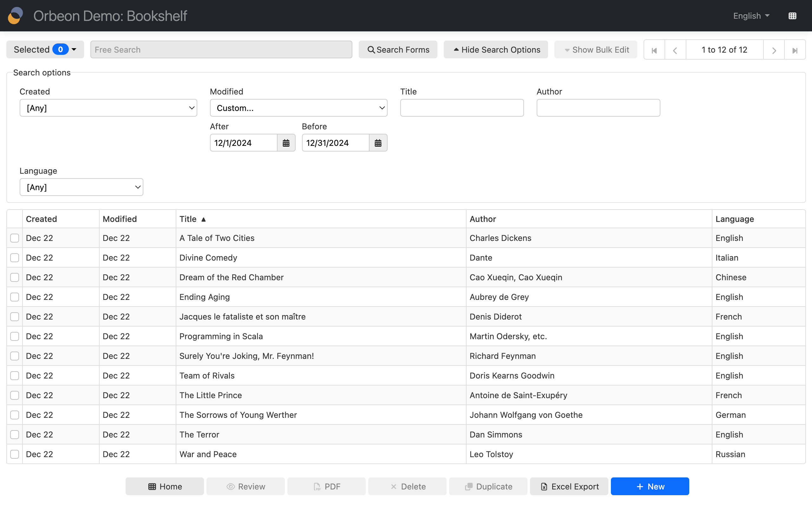Check the A Tale of Two Cities row
The image size is (812, 505).
tap(14, 238)
